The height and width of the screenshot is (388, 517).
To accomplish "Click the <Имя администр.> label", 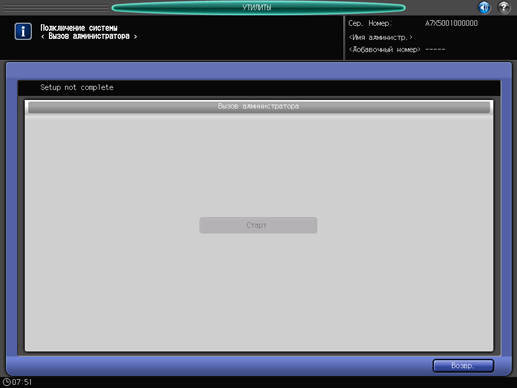I will point(380,37).
